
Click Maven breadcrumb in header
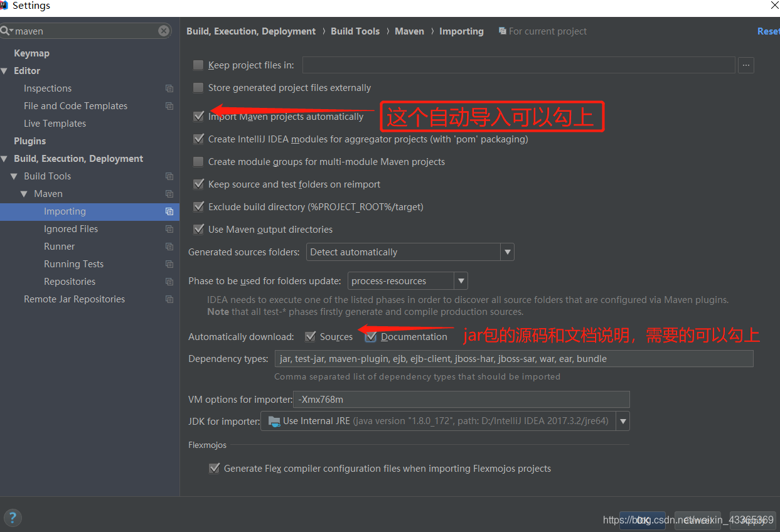coord(409,31)
